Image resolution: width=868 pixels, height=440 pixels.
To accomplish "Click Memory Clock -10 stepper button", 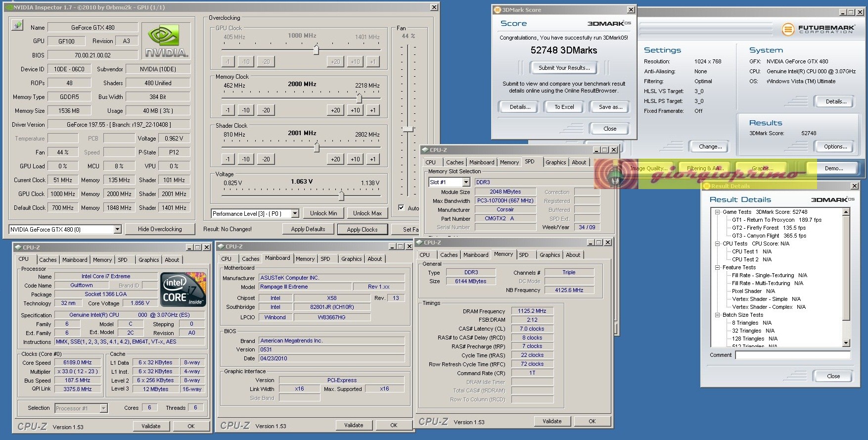I will [x=246, y=110].
